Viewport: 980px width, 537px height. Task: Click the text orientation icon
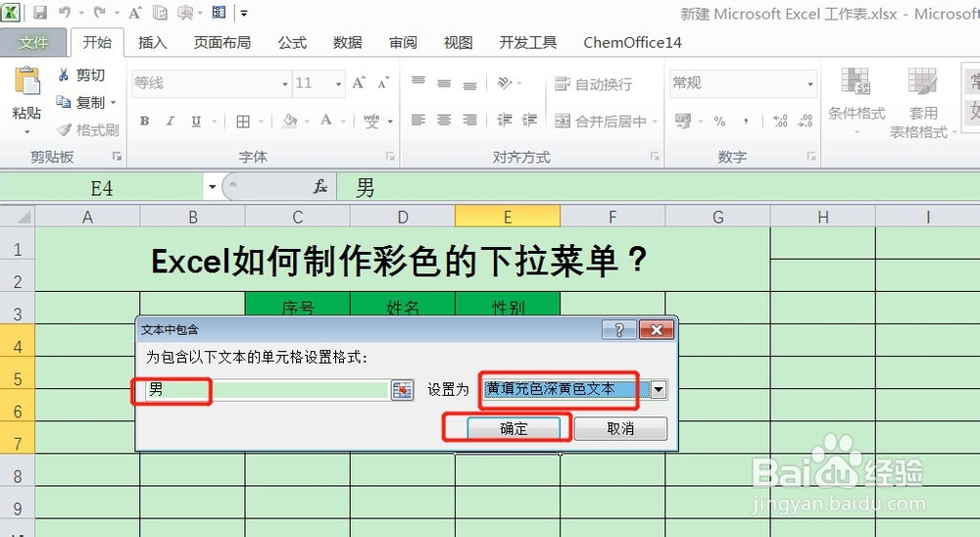tap(505, 82)
